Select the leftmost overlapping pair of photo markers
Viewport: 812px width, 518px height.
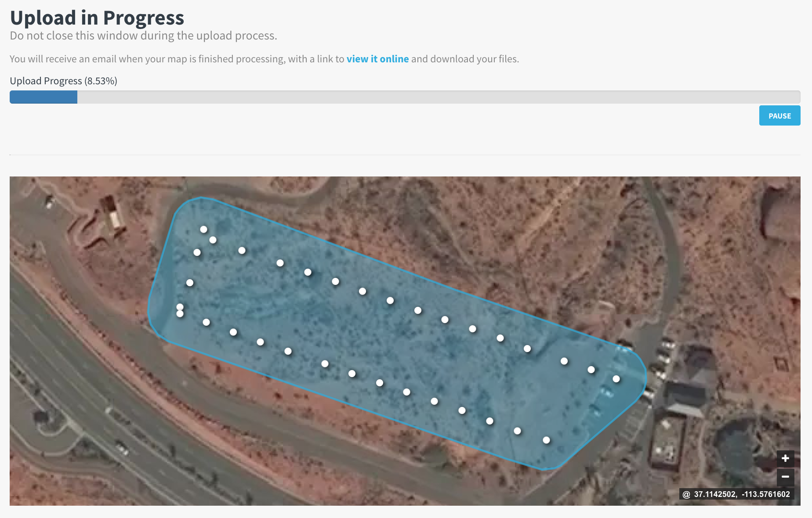tap(180, 310)
